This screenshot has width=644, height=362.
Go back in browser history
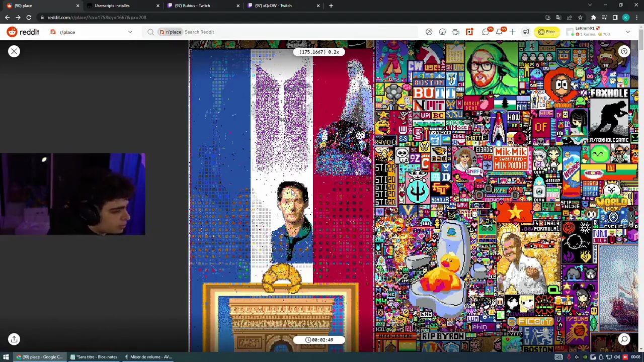(7, 18)
